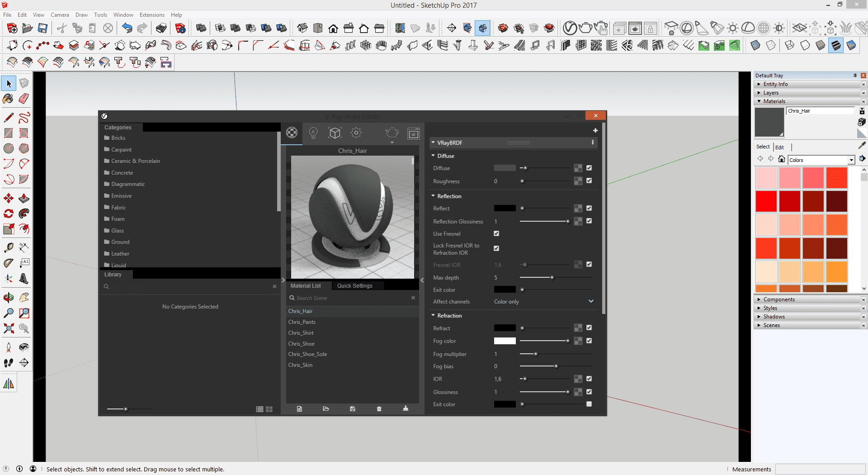Toggle the refraction Exit color checkbox
The image size is (868, 475).
[589, 404]
